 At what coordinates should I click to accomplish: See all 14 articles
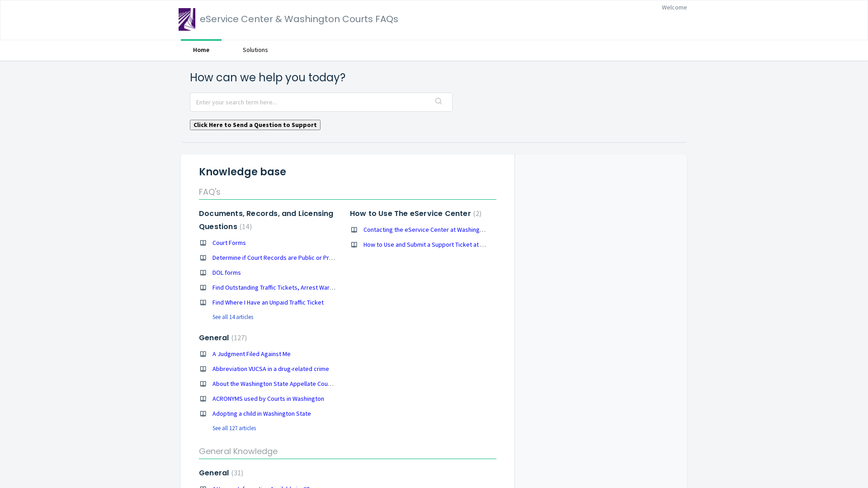point(233,317)
